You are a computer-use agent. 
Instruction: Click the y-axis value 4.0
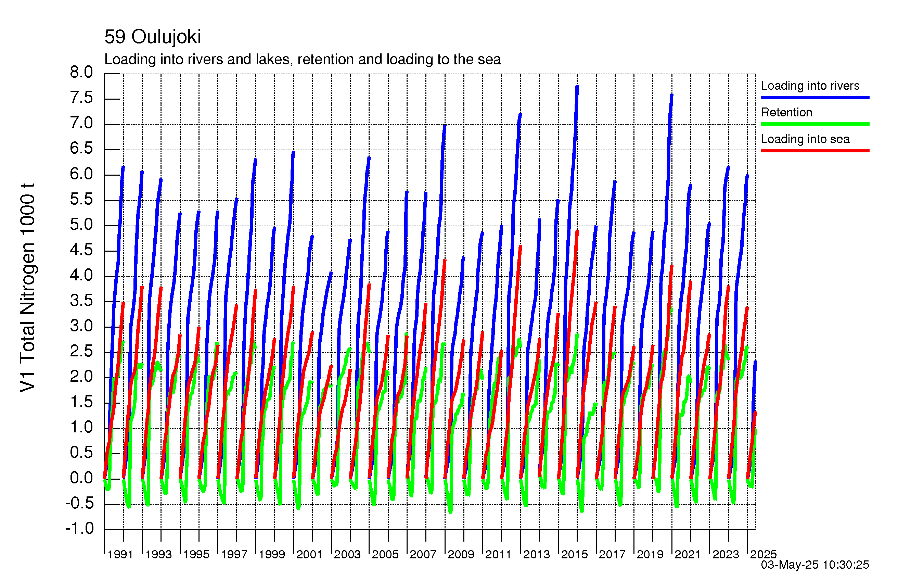(x=81, y=275)
